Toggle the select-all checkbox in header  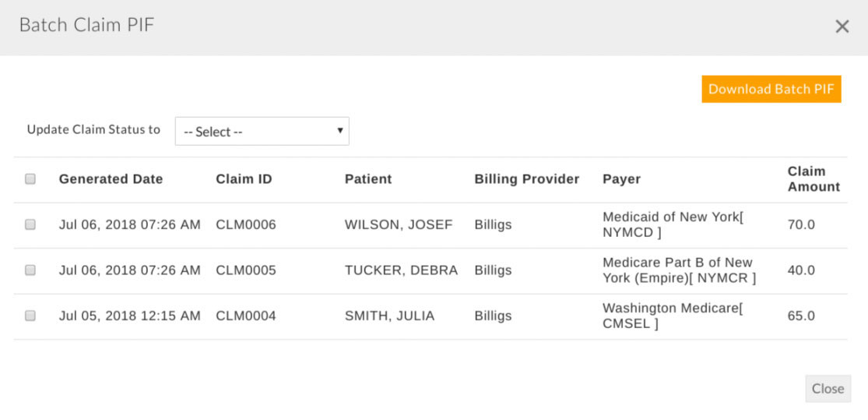pyautogui.click(x=30, y=179)
